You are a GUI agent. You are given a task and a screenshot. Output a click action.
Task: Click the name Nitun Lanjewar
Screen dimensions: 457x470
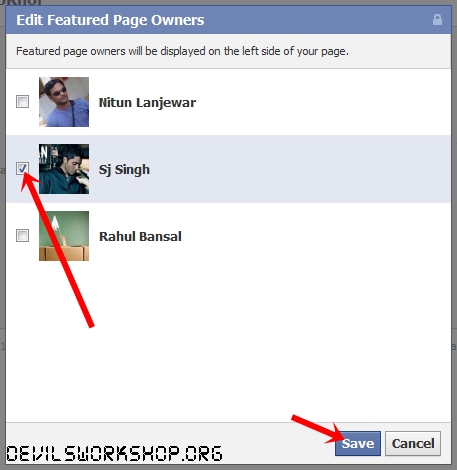coord(147,103)
